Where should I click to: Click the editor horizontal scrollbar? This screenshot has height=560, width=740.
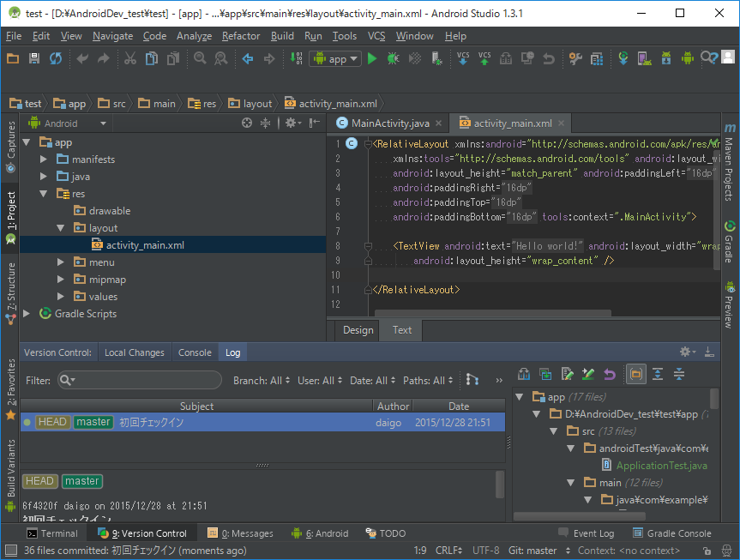[493, 313]
